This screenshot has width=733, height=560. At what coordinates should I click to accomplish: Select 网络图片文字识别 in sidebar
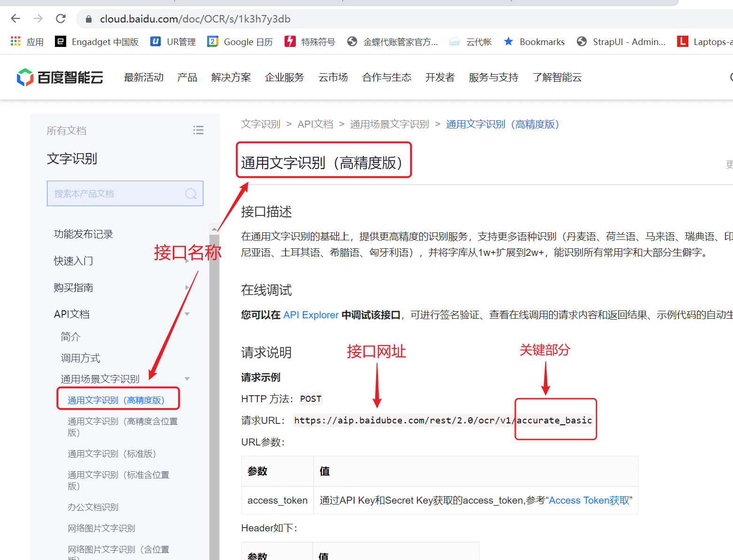(101, 528)
